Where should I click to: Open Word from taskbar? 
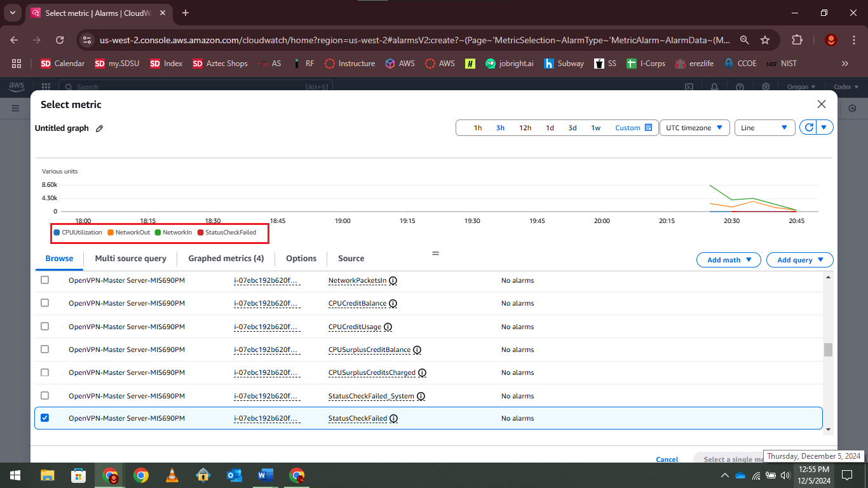tap(265, 475)
